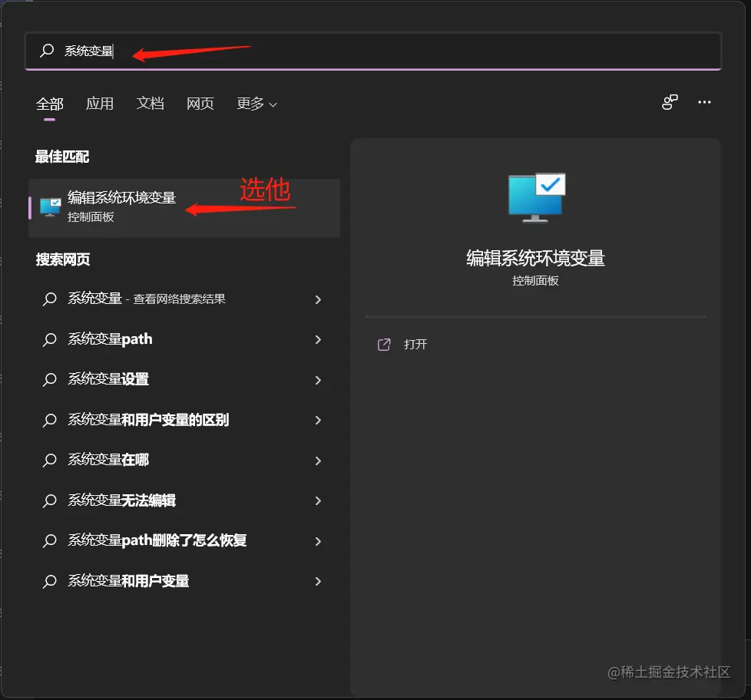The width and height of the screenshot is (751, 700).
Task: Select web suggestion 系统变量和用户变量
Action: [184, 581]
